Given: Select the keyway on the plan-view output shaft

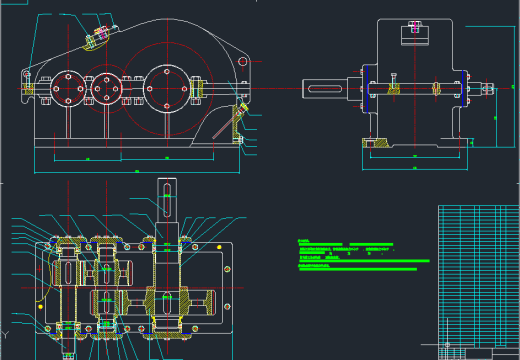Looking at the screenshot, I should click(167, 200).
